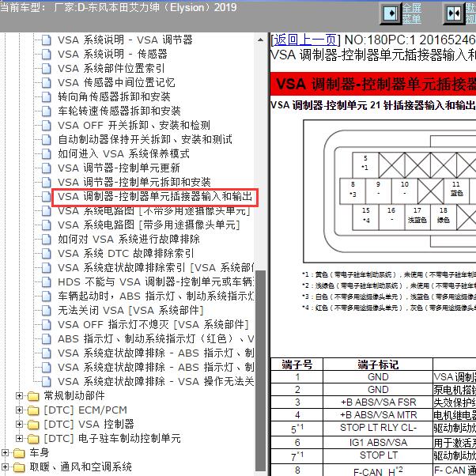Click pin 17 (浅蓝色) in connector diagram
476x476 pixels.
[417, 217]
